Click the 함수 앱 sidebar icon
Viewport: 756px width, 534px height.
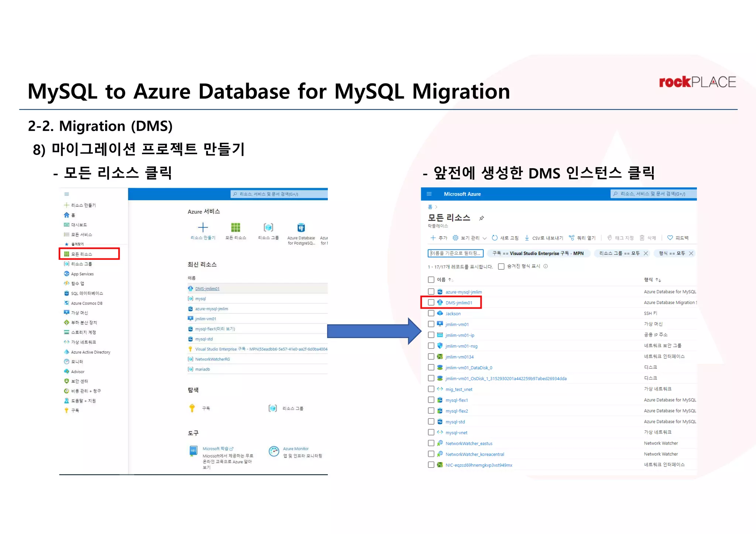66,283
